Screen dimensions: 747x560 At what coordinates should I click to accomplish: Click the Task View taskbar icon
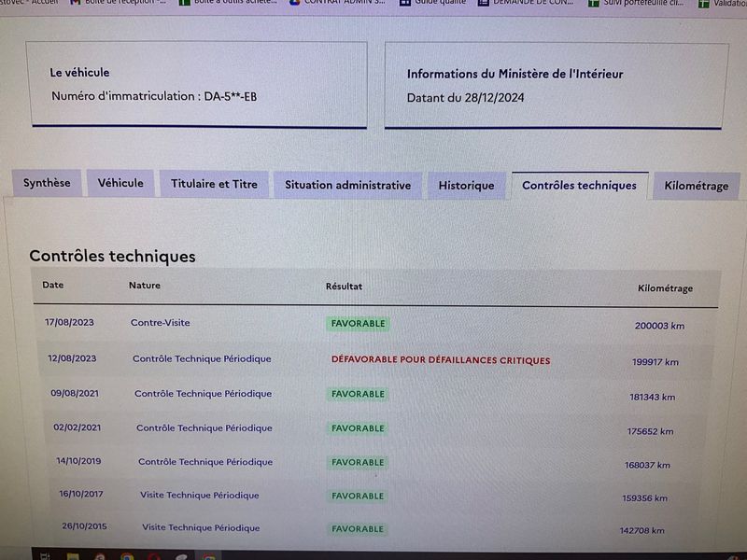tap(45, 555)
